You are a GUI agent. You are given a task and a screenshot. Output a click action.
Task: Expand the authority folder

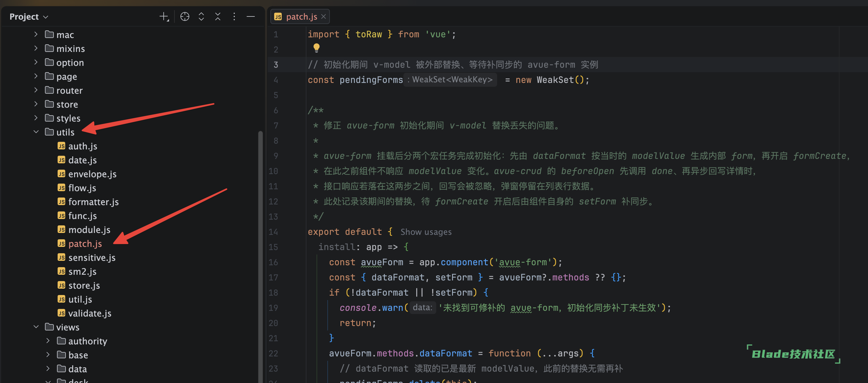[48, 341]
